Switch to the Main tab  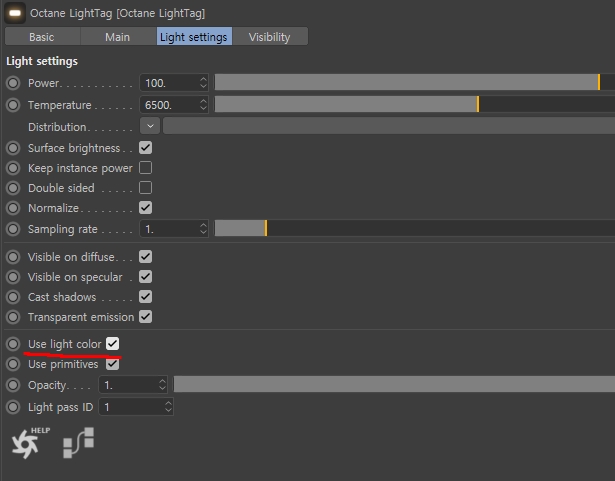[x=118, y=37]
